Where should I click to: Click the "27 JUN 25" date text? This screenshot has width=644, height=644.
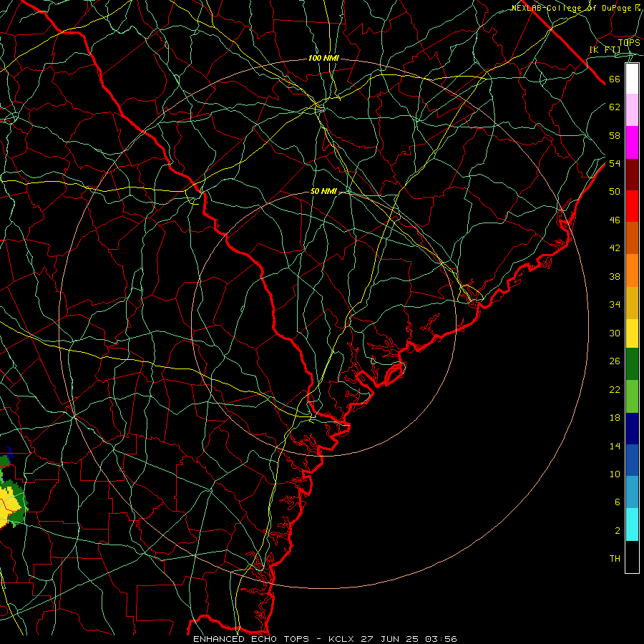(x=389, y=639)
